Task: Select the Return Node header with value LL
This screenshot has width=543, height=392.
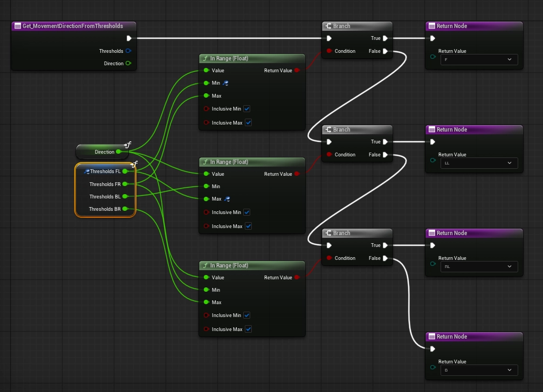Action: click(474, 129)
